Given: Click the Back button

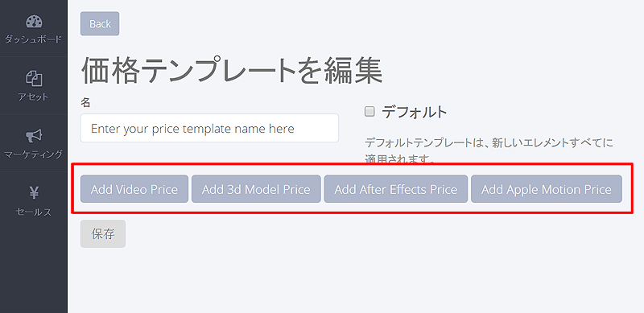Looking at the screenshot, I should tap(100, 24).
